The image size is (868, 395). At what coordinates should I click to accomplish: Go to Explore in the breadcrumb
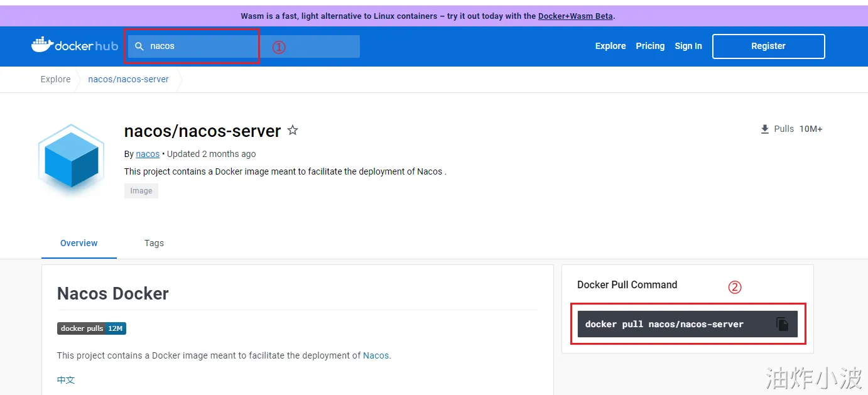(x=56, y=79)
